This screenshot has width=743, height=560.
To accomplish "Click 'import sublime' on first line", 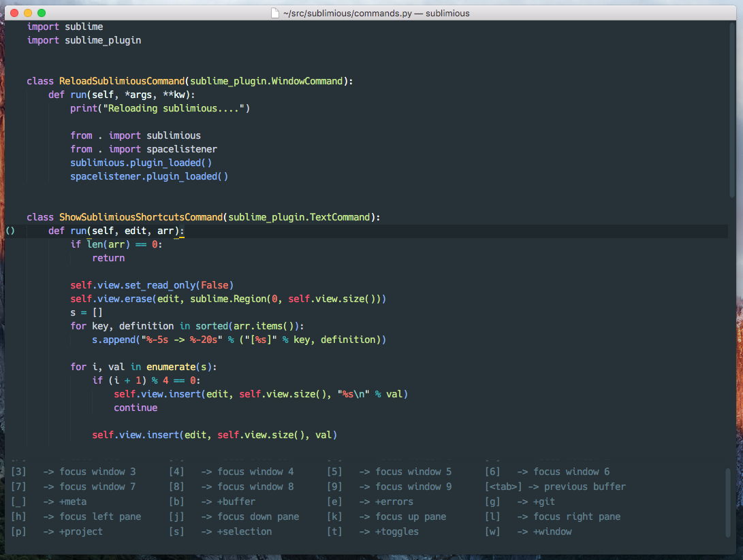I will click(x=65, y=27).
